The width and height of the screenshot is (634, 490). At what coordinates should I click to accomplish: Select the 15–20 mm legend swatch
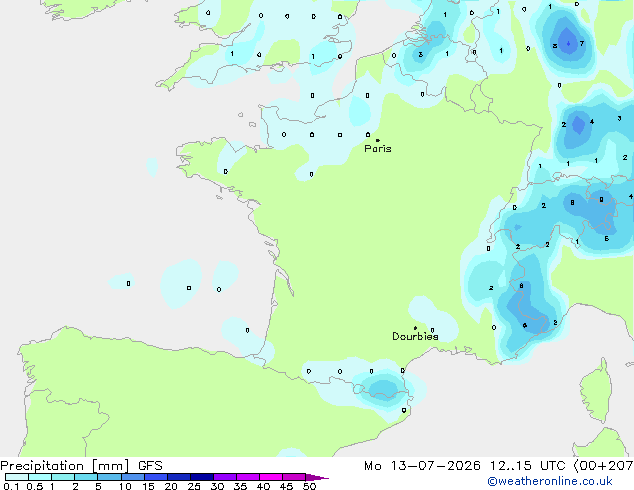(155, 477)
